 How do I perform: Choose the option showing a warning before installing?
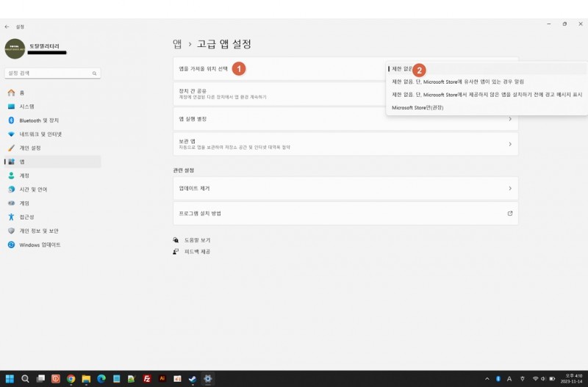point(487,95)
